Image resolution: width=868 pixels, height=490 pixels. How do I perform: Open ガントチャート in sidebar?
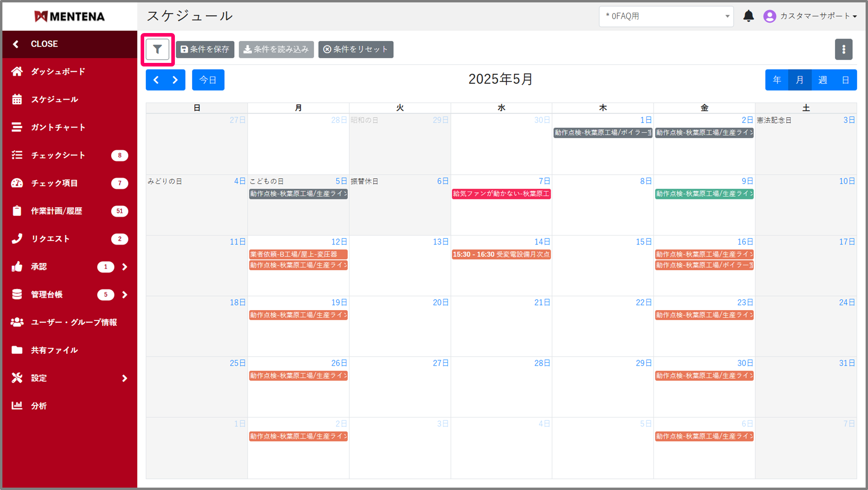pyautogui.click(x=58, y=127)
